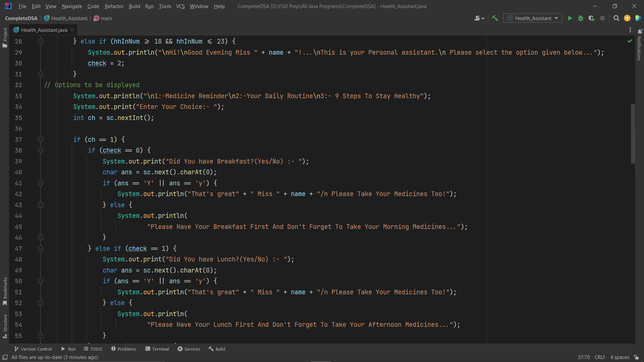Open the Structure tool window
The height and width of the screenshot is (362, 644).
pyautogui.click(x=5, y=326)
